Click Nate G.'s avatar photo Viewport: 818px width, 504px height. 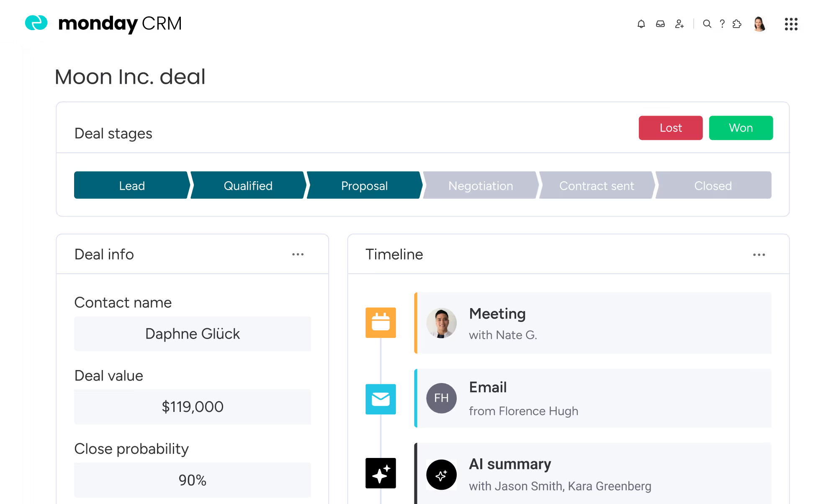coord(441,323)
